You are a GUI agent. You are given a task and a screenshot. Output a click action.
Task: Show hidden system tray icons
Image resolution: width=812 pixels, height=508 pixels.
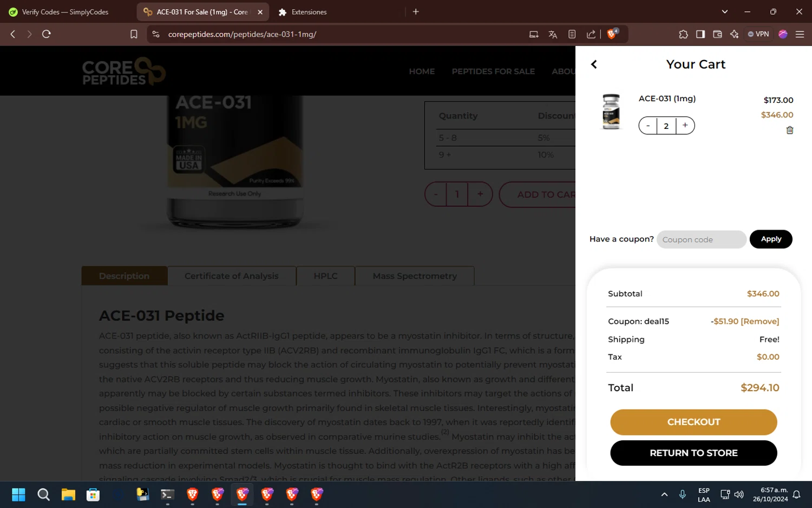664,494
